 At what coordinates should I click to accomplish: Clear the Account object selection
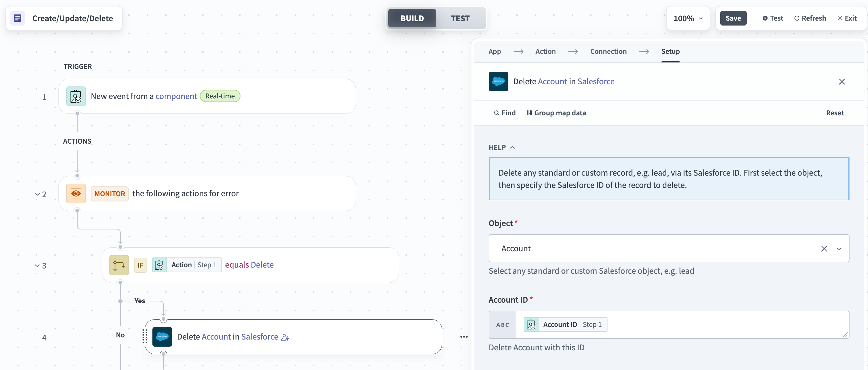[x=824, y=249]
